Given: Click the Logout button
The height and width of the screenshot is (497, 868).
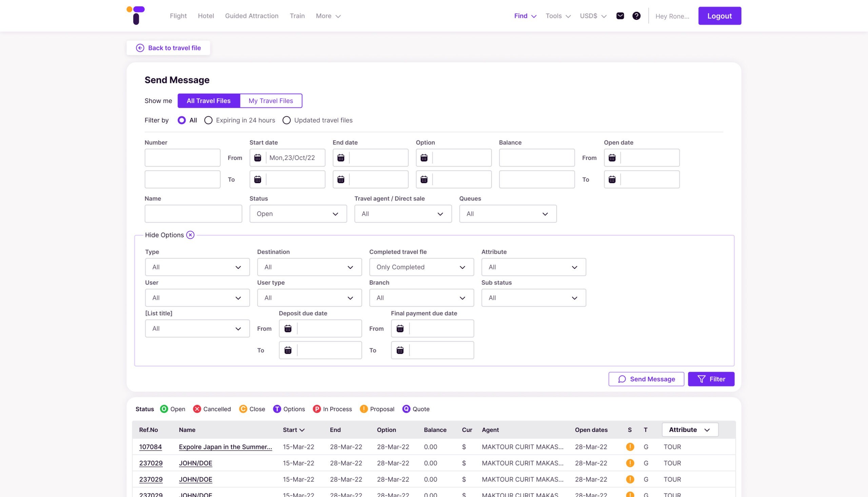Looking at the screenshot, I should [x=719, y=16].
